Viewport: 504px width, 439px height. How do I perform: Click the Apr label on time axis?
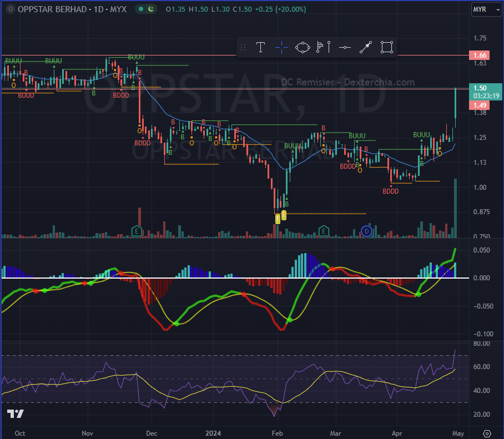[x=397, y=433]
